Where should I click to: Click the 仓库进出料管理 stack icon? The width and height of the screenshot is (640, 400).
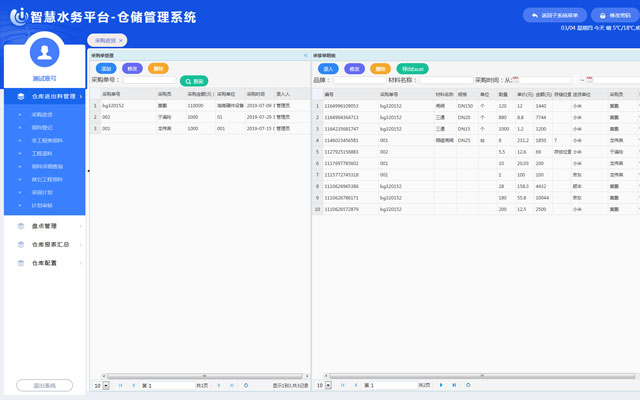[x=22, y=97]
